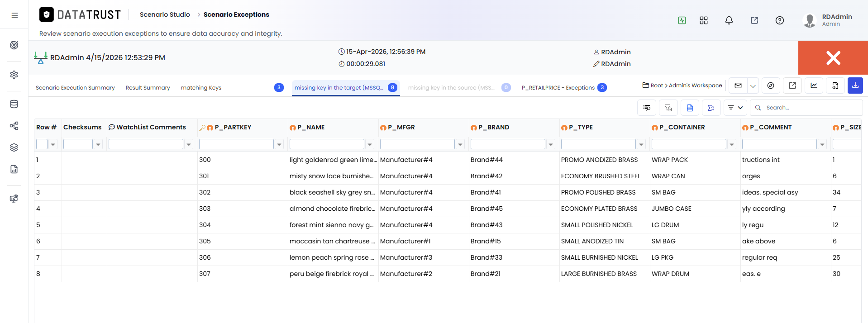Open Row # filter operator dropdown
868x323 pixels.
pyautogui.click(x=53, y=145)
